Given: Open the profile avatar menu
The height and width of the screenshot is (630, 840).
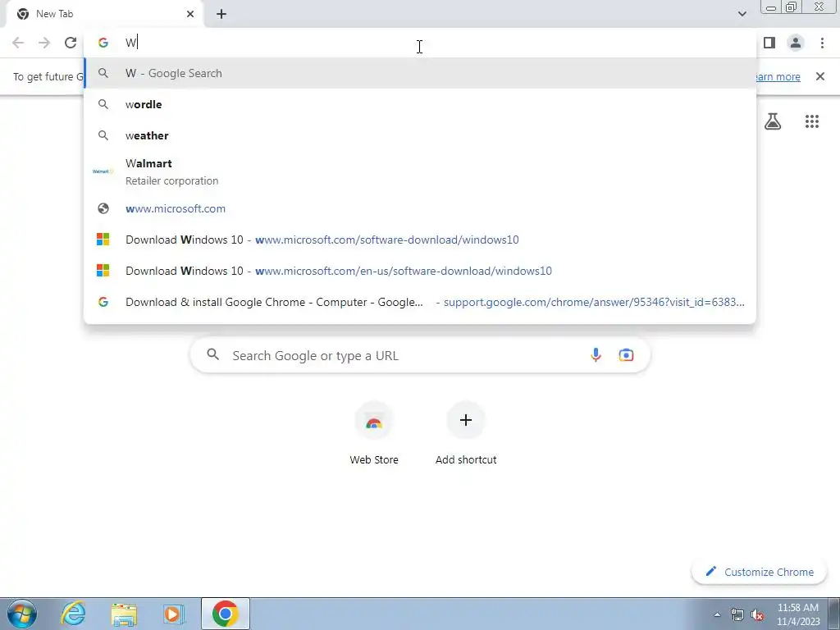Looking at the screenshot, I should (796, 43).
